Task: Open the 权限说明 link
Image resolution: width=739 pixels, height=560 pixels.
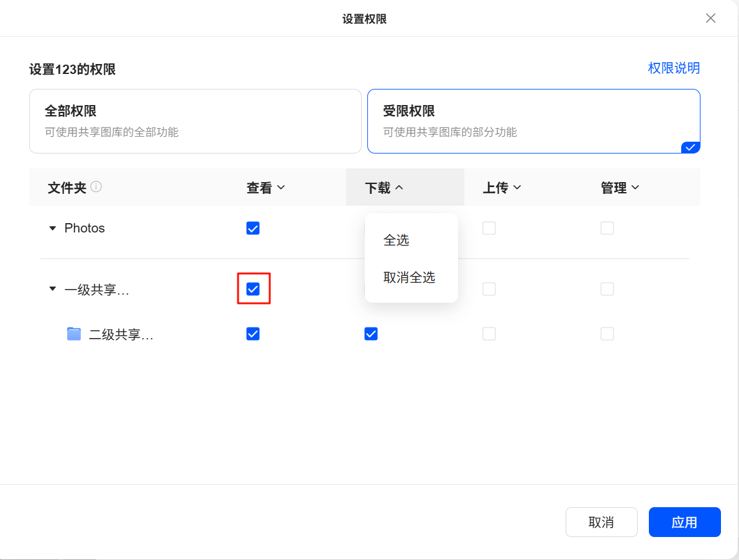Action: tap(674, 68)
